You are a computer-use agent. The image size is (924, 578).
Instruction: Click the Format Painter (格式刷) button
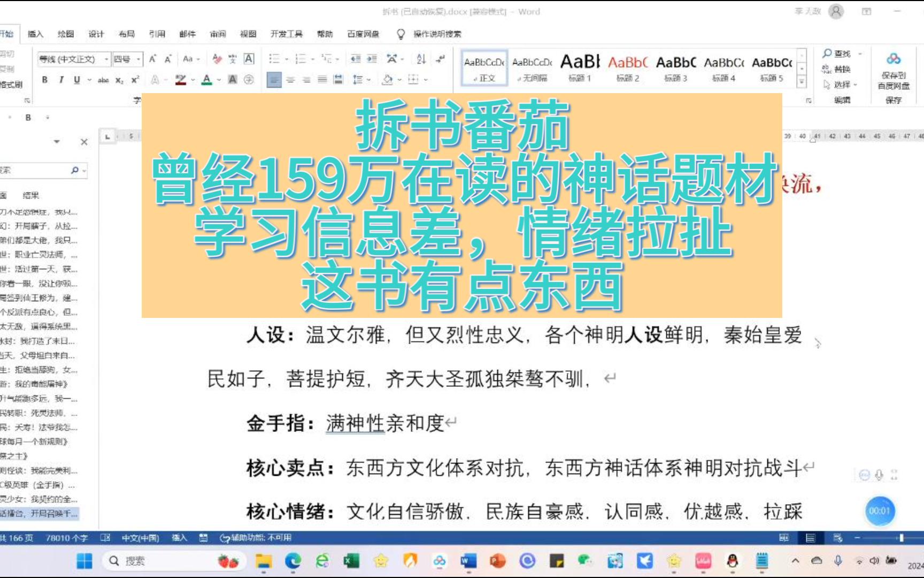pos(11,85)
